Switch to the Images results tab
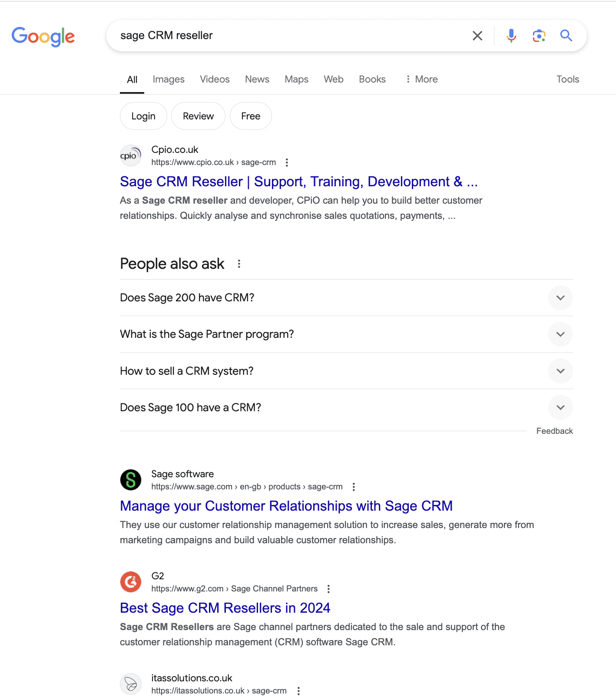 pos(168,79)
